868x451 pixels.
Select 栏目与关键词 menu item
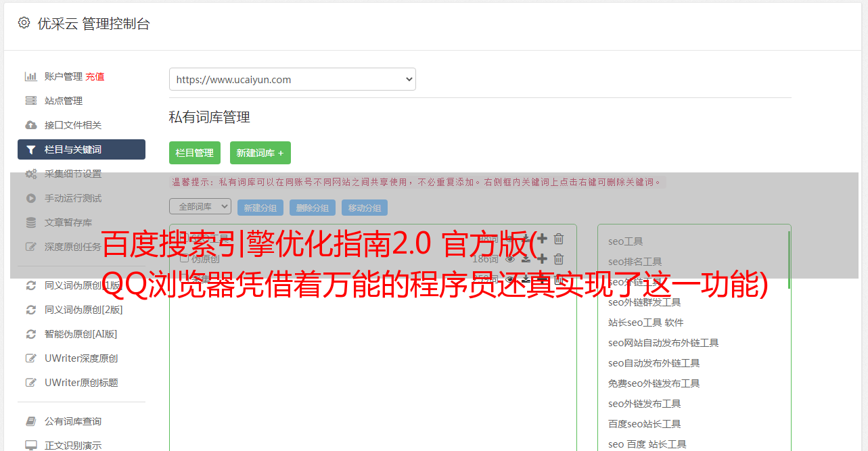pyautogui.click(x=81, y=149)
